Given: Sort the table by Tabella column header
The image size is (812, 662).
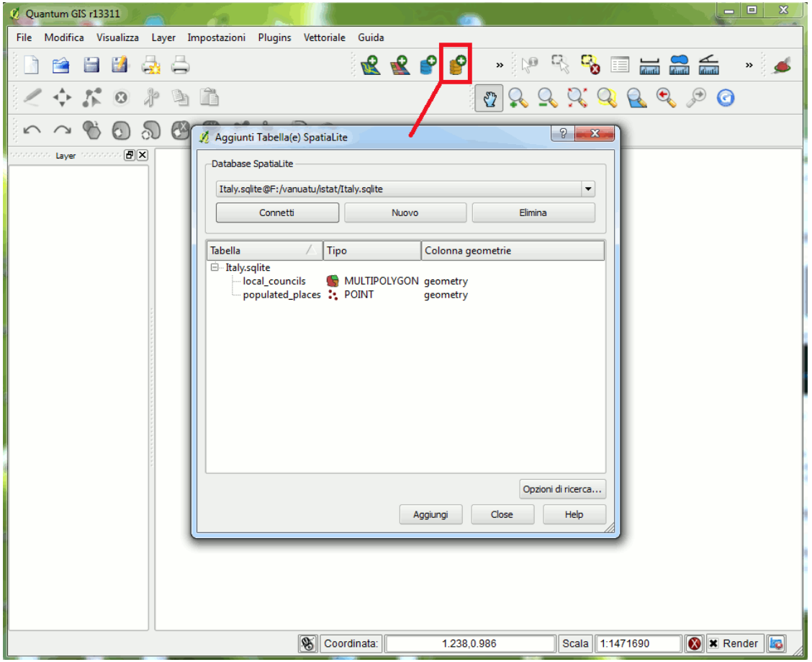Looking at the screenshot, I should pyautogui.click(x=265, y=251).
